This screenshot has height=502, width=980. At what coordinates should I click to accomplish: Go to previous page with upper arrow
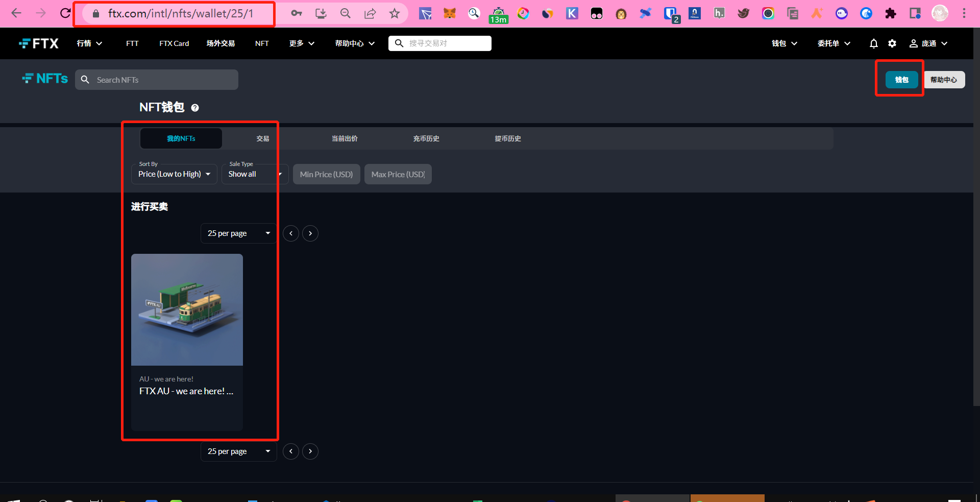coord(291,233)
